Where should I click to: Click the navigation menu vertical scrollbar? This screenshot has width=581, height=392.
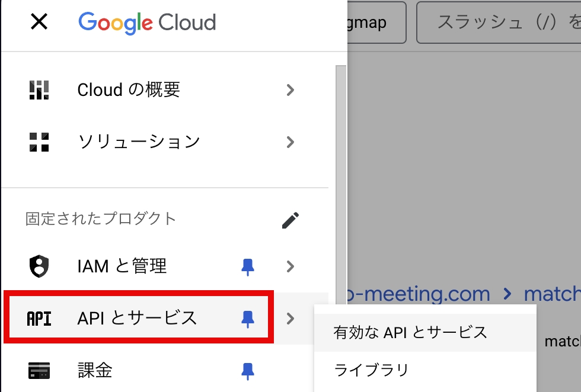pos(341,178)
